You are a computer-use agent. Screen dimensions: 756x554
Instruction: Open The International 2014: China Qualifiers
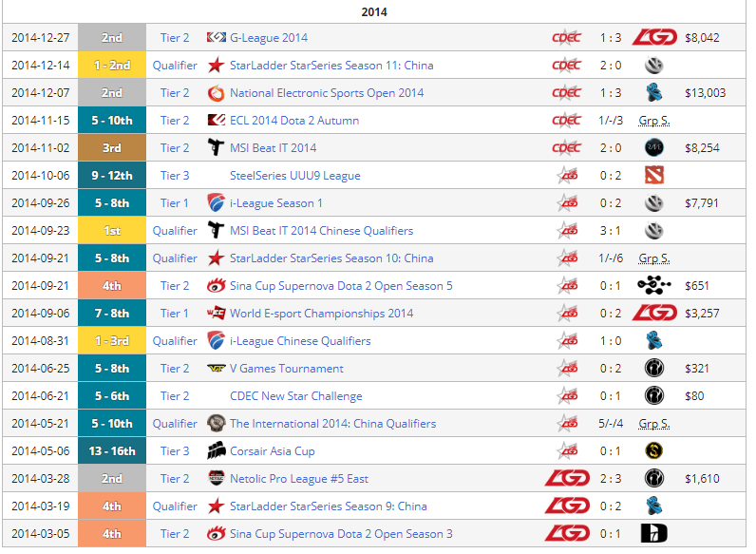click(332, 423)
